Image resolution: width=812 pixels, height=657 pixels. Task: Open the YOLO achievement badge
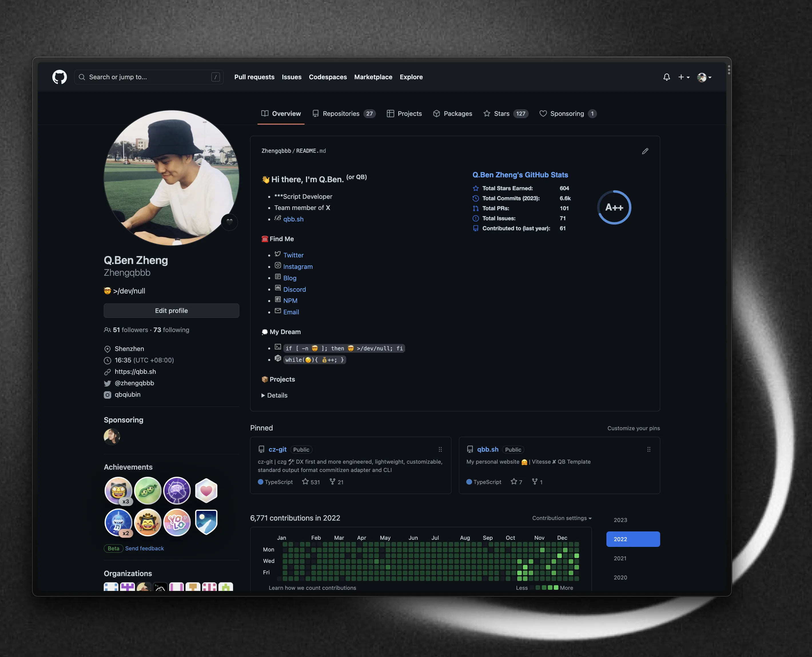[177, 523]
